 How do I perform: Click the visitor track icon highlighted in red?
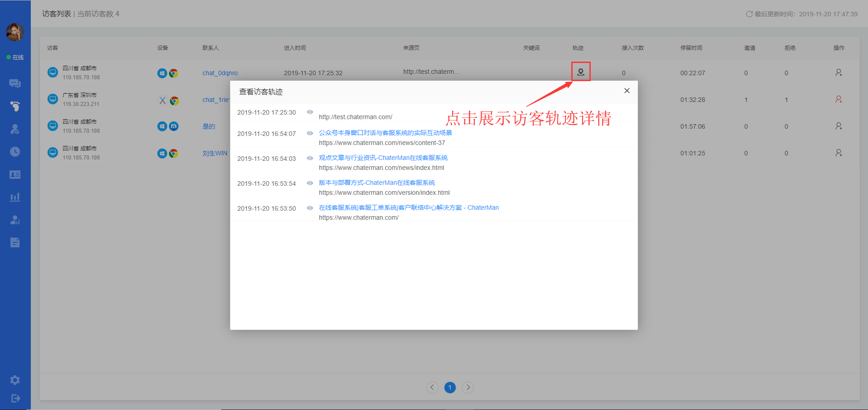tap(581, 72)
